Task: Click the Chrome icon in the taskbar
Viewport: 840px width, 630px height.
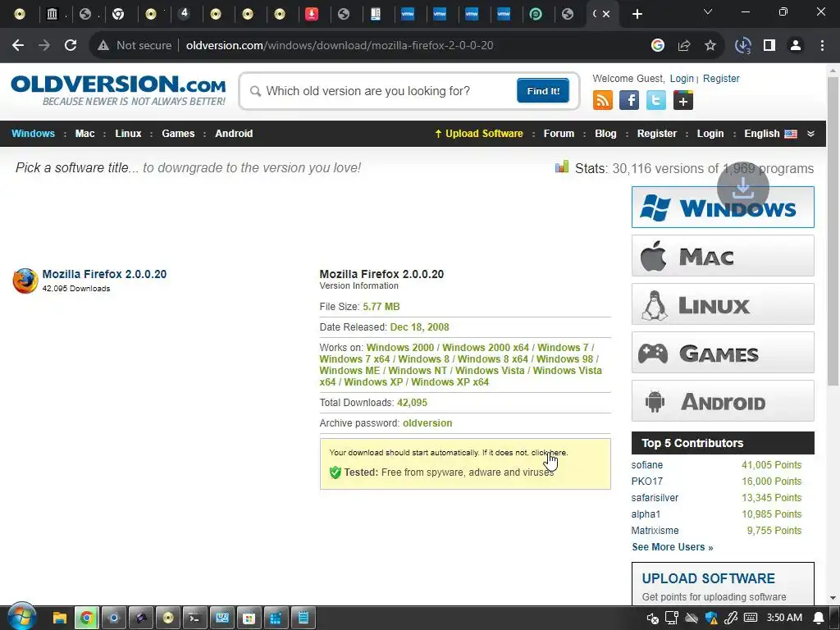Action: [x=86, y=619]
